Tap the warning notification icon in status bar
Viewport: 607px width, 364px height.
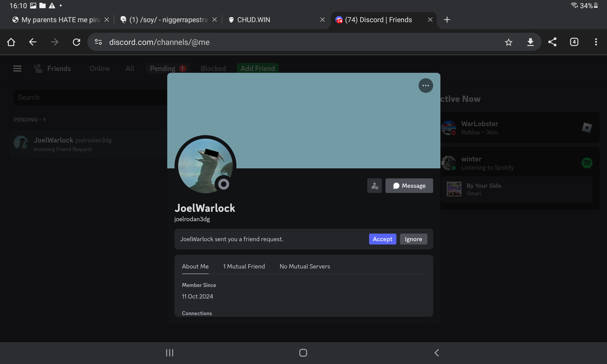[x=52, y=5]
